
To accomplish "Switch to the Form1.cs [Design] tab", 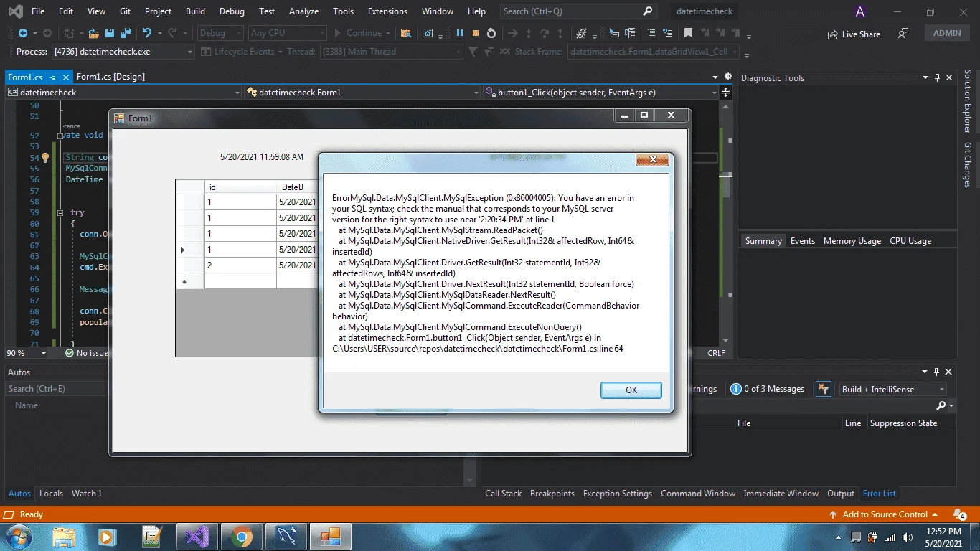I will tap(110, 77).
